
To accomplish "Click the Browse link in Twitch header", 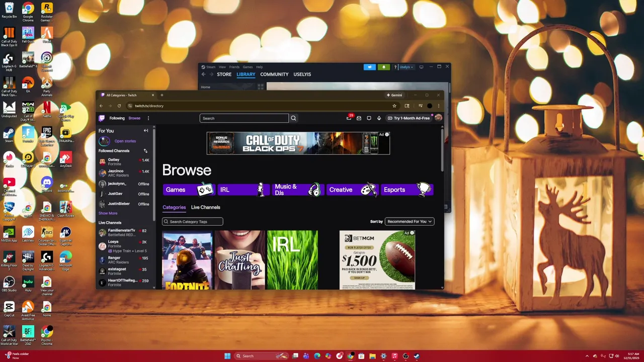I will (x=134, y=118).
